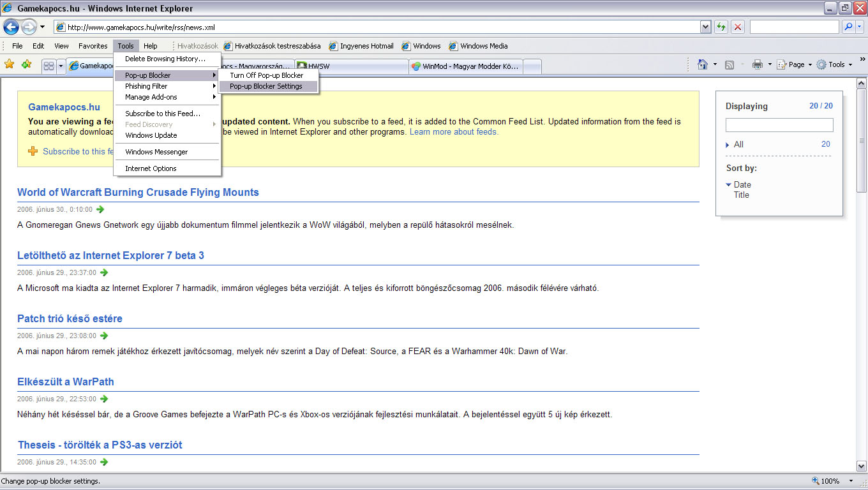This screenshot has width=868, height=490.
Task: Sort feed items by Title
Action: 742,195
